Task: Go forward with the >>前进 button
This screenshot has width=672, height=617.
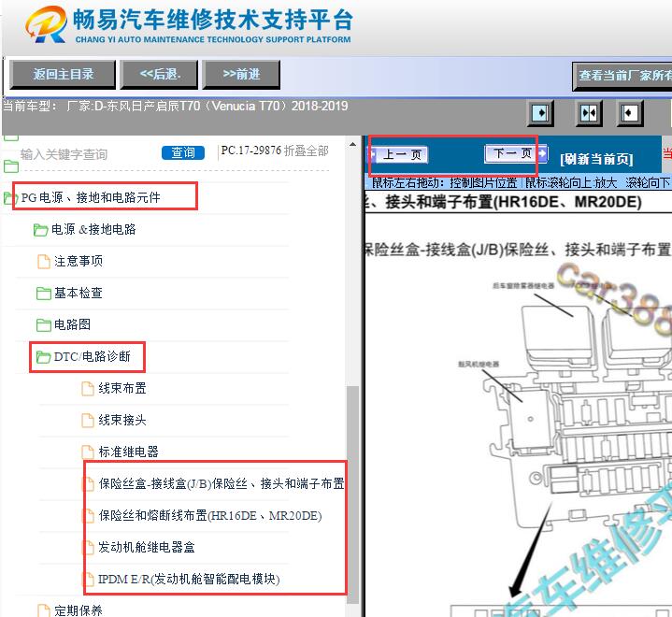Action: click(x=241, y=75)
